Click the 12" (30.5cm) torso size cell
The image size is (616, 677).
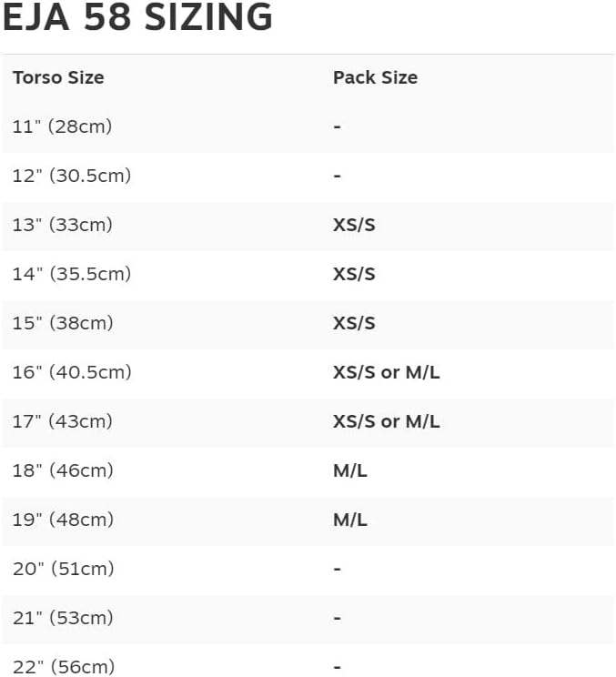pyautogui.click(x=72, y=176)
